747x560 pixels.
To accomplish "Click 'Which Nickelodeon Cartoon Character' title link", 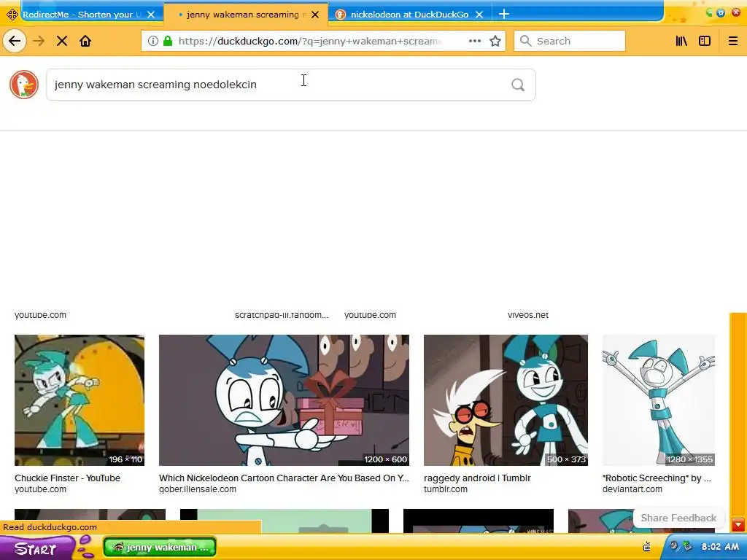I will point(284,478).
